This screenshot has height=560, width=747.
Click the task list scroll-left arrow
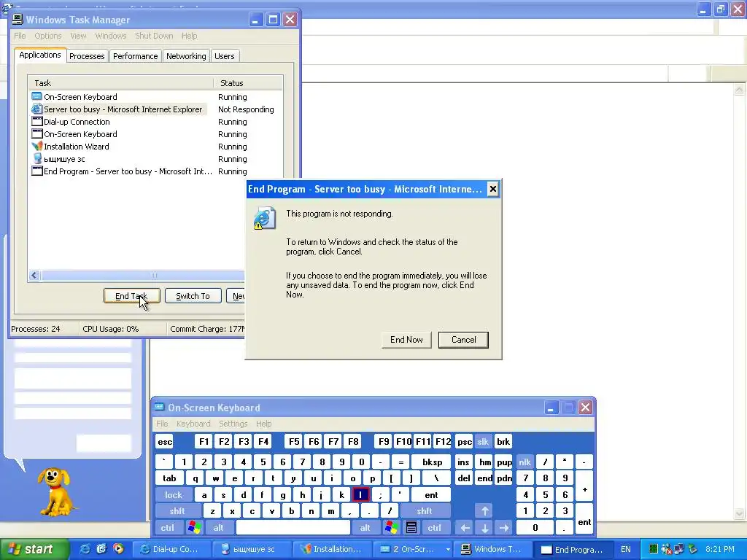click(34, 275)
